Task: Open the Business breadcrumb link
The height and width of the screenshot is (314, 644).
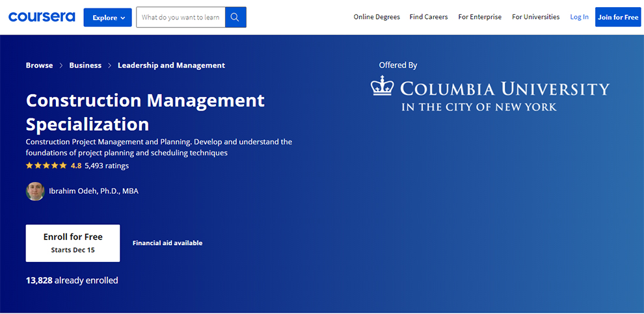Action: point(85,65)
